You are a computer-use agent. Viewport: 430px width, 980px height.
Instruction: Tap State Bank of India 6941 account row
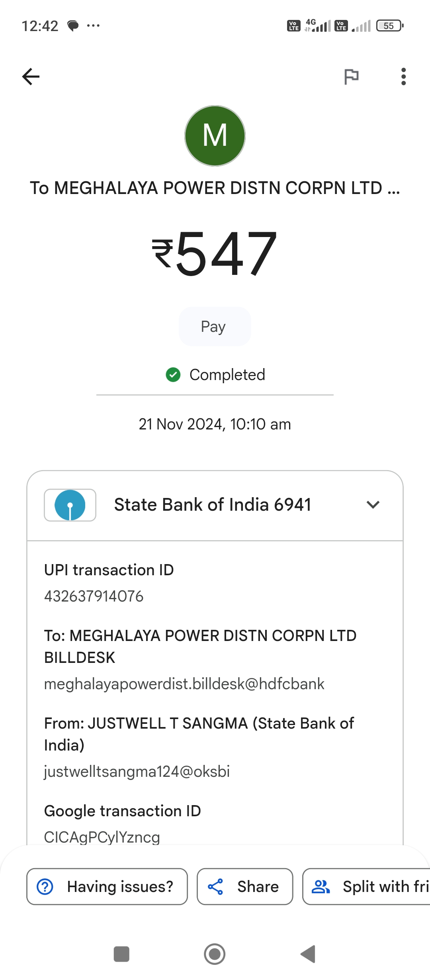(215, 505)
